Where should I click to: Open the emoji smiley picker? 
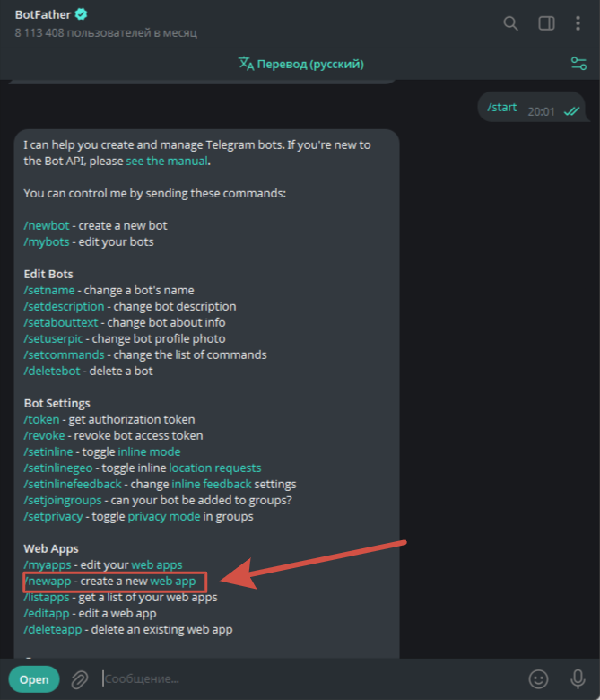[538, 679]
